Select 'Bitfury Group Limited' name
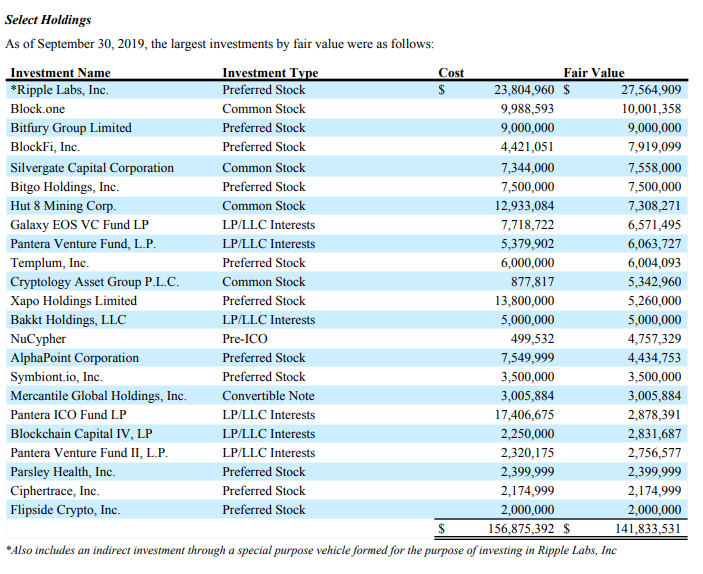The image size is (703, 574). click(x=71, y=128)
